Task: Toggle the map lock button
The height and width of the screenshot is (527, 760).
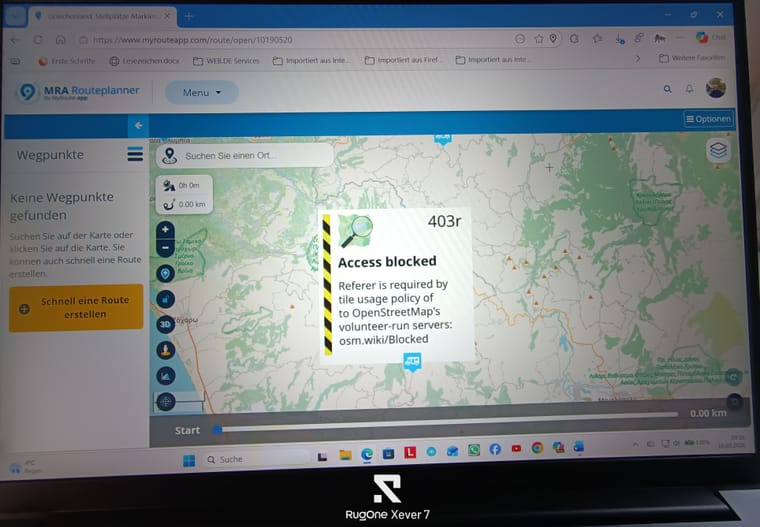Action: [165, 299]
